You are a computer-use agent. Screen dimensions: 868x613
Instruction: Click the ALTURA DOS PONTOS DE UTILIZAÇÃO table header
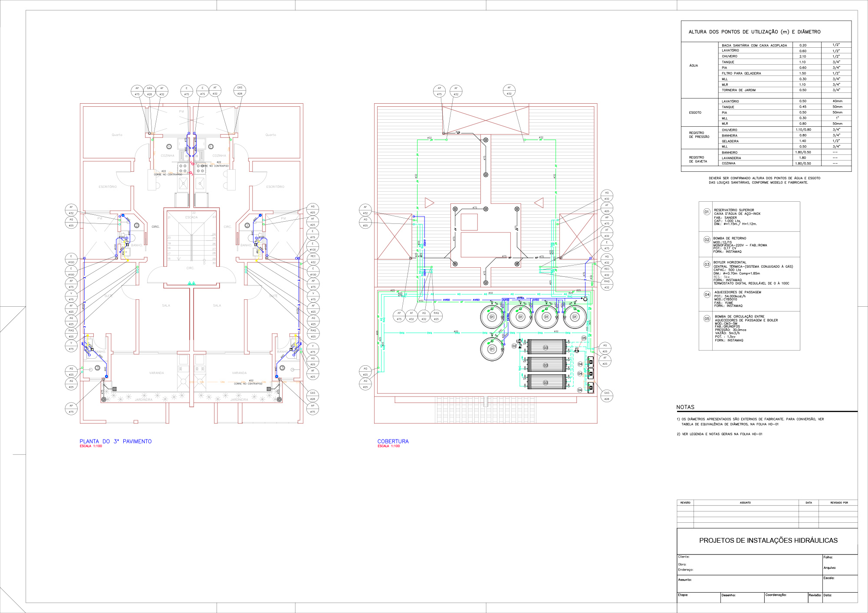754,32
